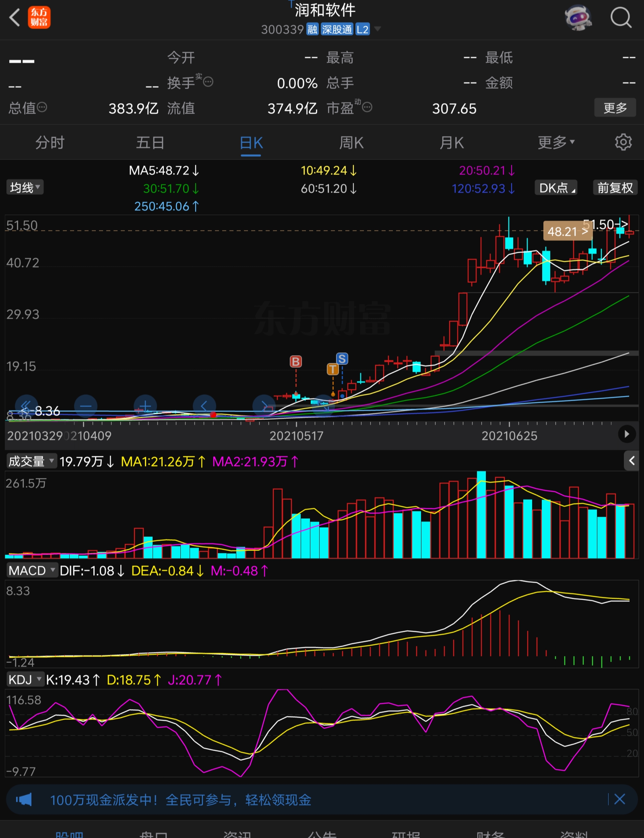Tap the MA5:48.72 value

164,170
